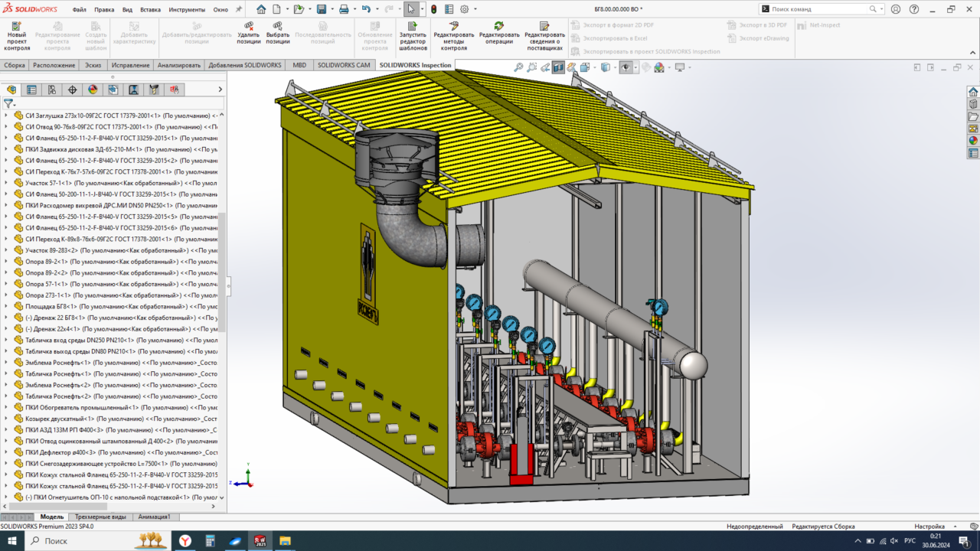Switch to the MBD tab
Viewport: 980px width, 551px height.
click(299, 65)
